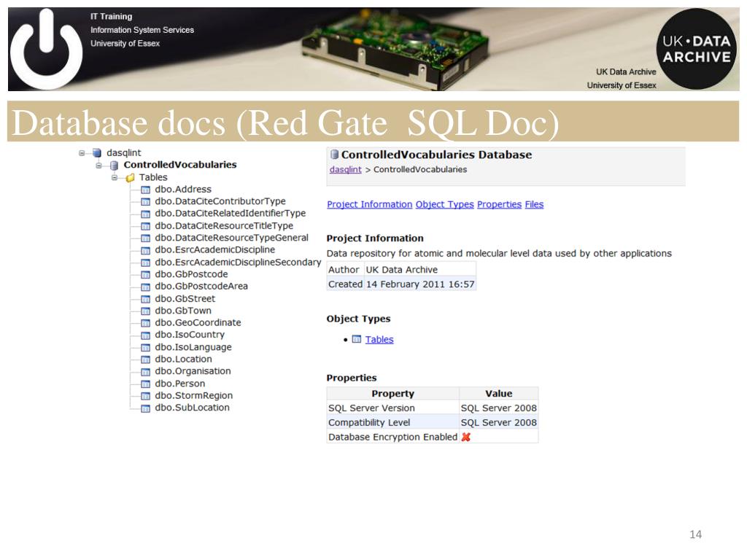Select dbo.DataCiteContributorType table

(x=220, y=201)
